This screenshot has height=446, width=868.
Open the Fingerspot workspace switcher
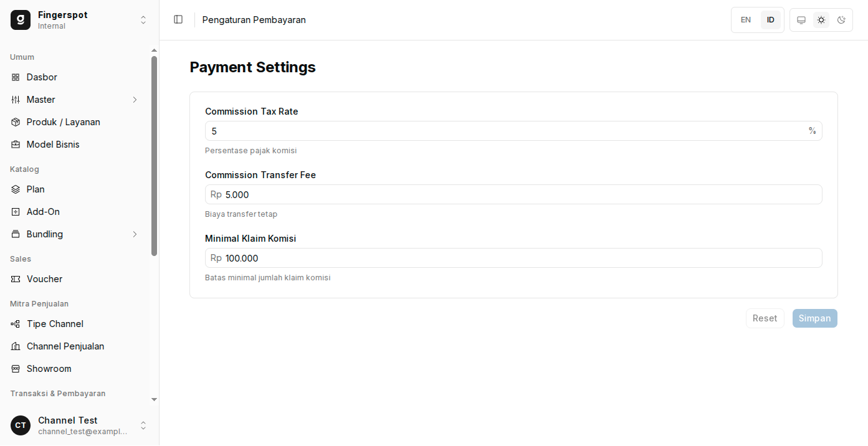pos(80,20)
